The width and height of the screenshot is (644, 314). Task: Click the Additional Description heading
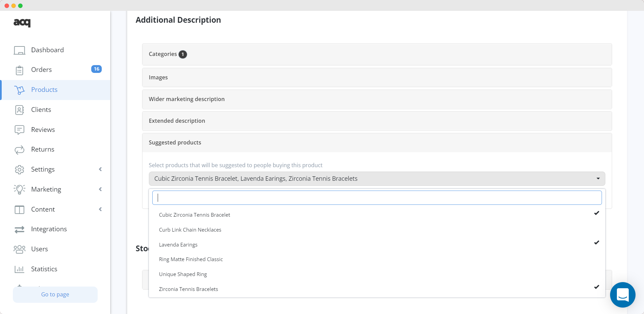click(178, 20)
